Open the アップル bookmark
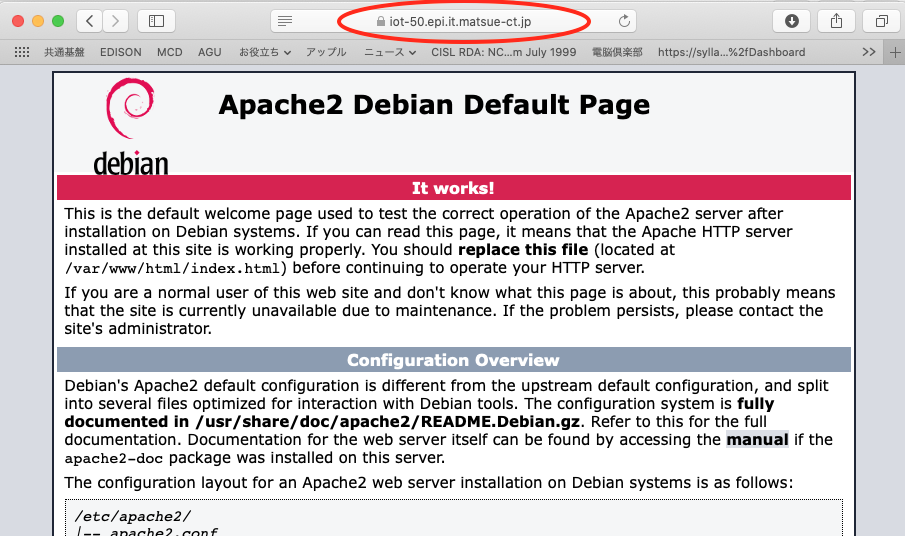Viewport: 905px width, 536px height. tap(326, 52)
